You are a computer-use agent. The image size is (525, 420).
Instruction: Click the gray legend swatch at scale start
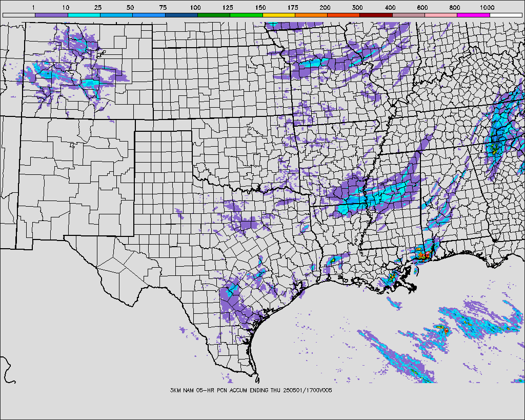19,15
